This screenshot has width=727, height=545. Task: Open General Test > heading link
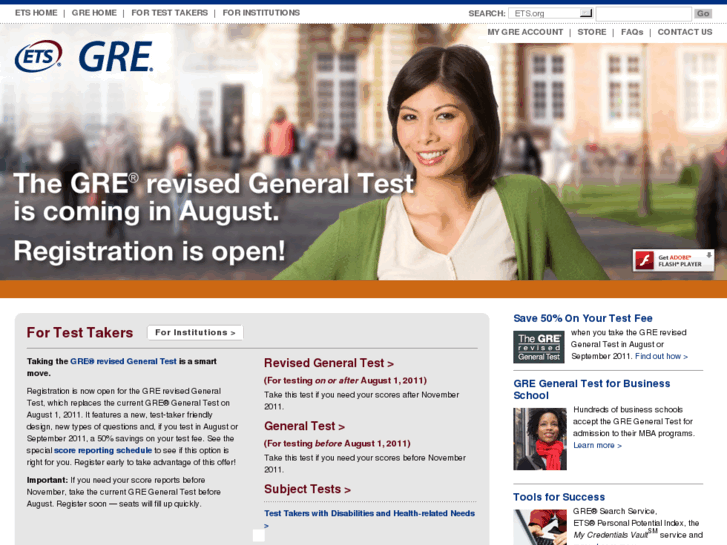(x=304, y=426)
